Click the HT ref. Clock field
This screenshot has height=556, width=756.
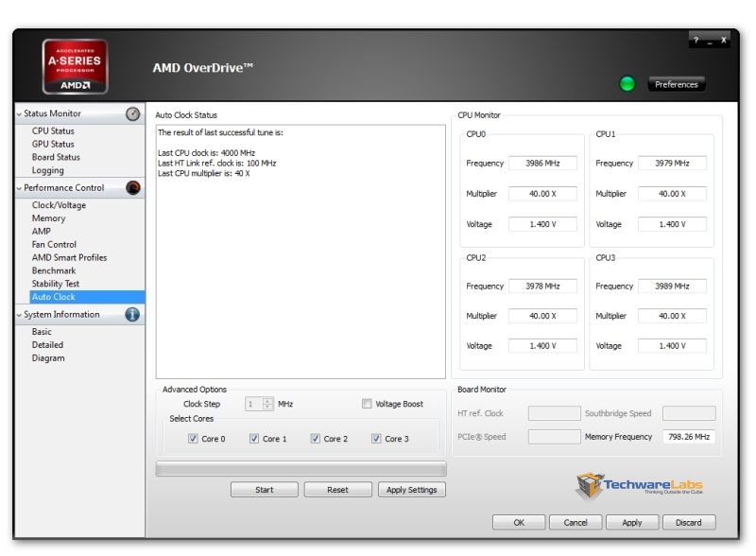tap(555, 413)
